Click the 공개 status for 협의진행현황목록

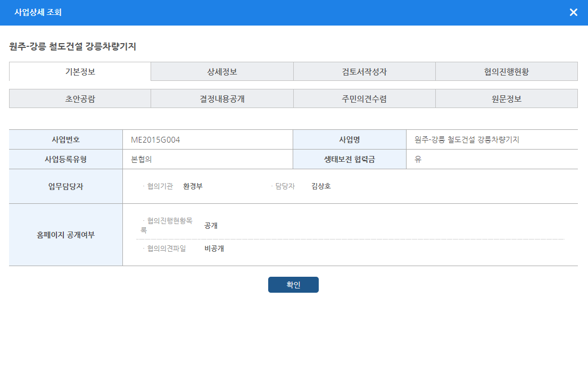tap(211, 226)
